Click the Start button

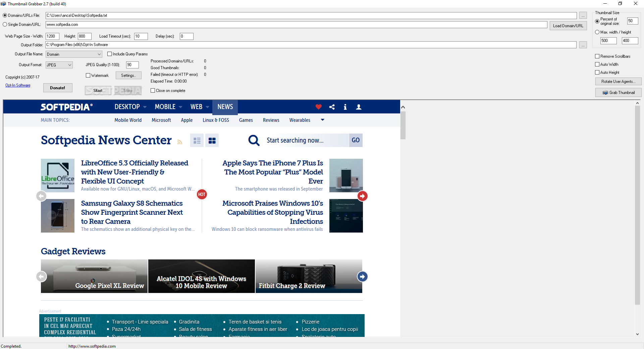98,91
